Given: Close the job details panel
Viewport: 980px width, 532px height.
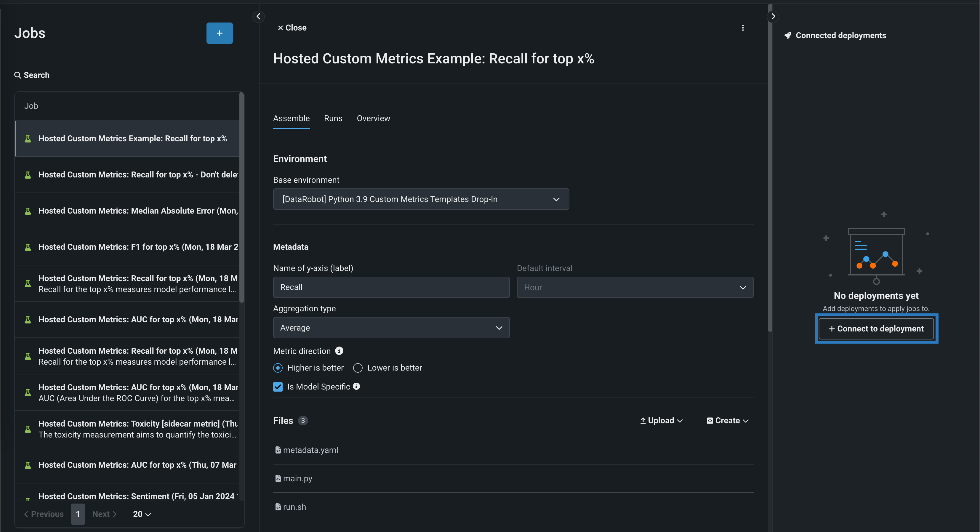Looking at the screenshot, I should tap(292, 28).
